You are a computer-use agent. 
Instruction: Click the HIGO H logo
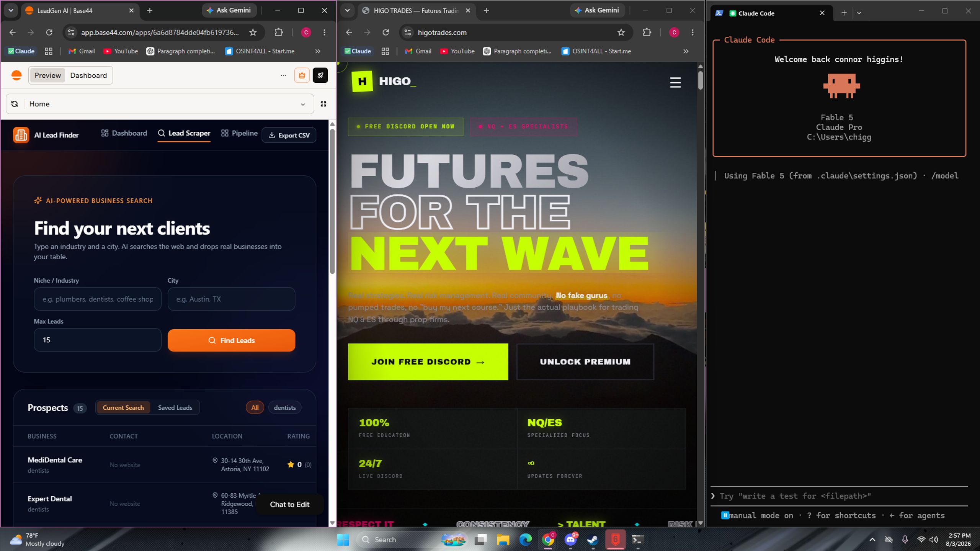pos(362,81)
